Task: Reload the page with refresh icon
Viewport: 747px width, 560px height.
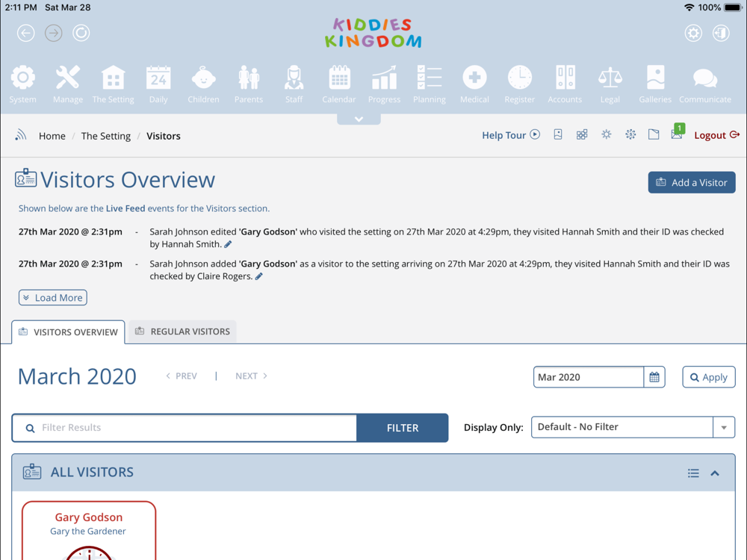Action: [81, 33]
